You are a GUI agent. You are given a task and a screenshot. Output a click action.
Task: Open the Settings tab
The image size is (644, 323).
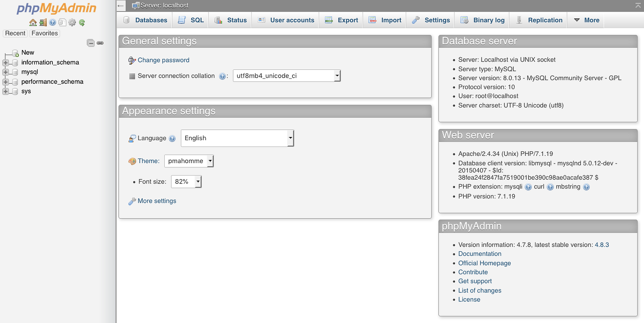(431, 20)
